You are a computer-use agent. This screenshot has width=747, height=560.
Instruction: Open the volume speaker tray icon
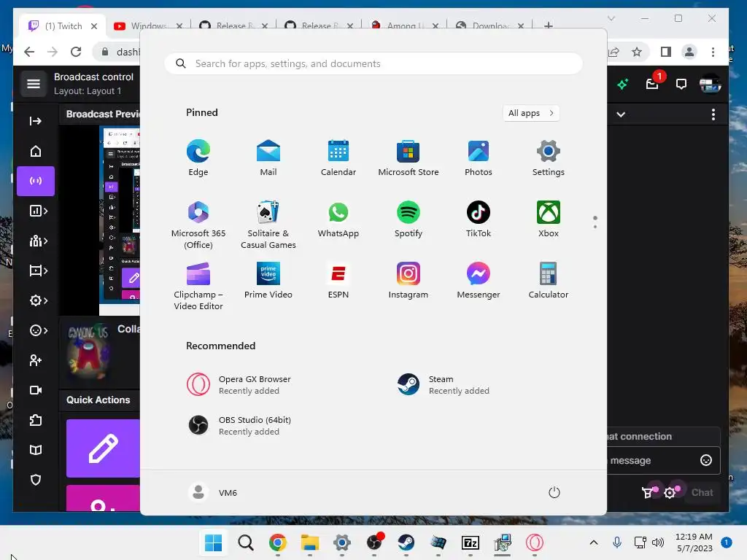click(658, 542)
